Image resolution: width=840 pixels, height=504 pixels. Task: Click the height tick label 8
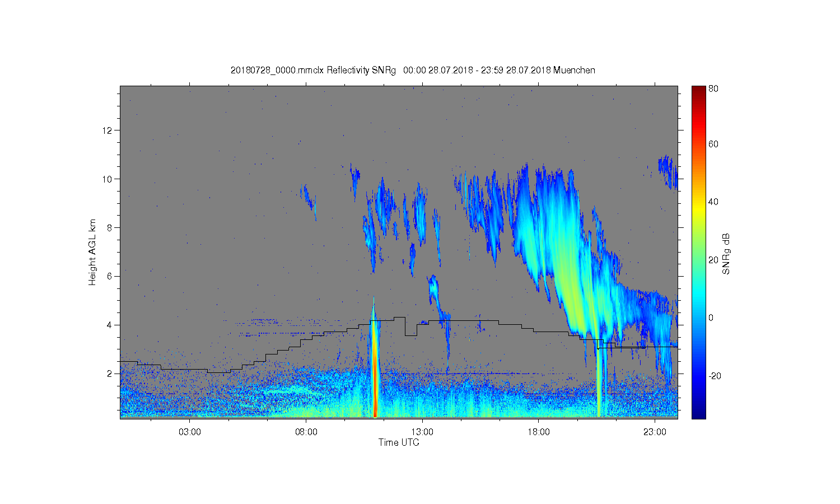coord(110,228)
